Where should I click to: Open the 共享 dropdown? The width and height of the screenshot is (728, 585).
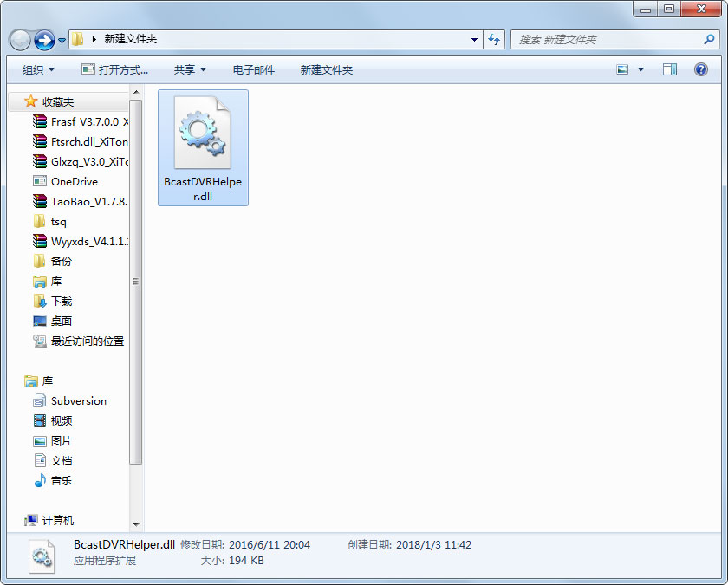[189, 69]
